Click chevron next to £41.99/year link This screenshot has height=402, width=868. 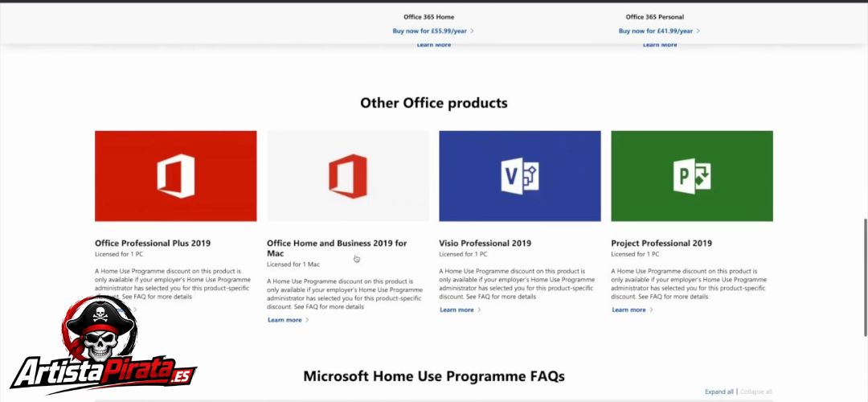[x=698, y=31]
